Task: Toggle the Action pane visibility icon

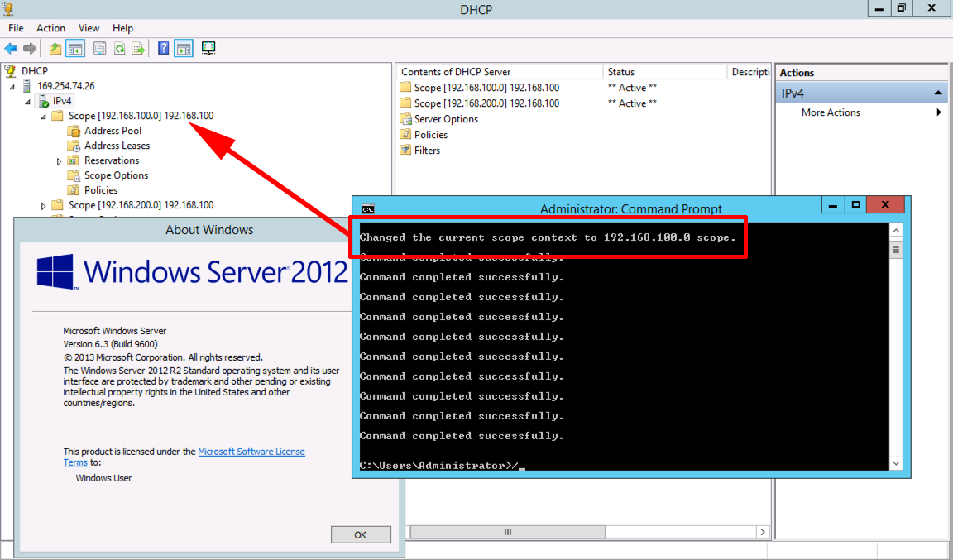Action: [x=184, y=47]
